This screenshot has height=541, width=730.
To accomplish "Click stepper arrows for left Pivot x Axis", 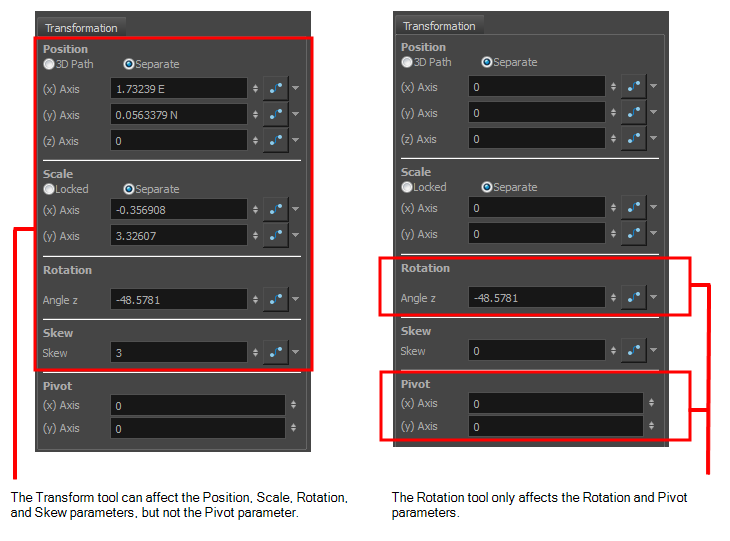I will click(x=293, y=406).
